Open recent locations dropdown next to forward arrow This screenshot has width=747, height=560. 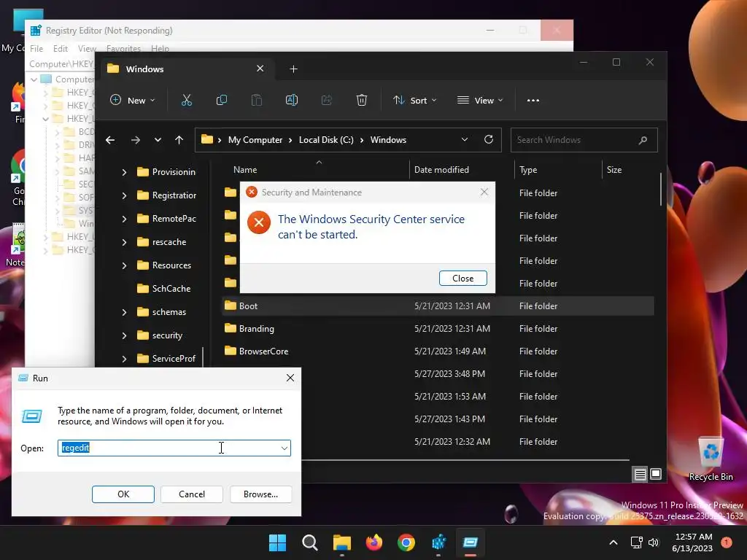(158, 140)
